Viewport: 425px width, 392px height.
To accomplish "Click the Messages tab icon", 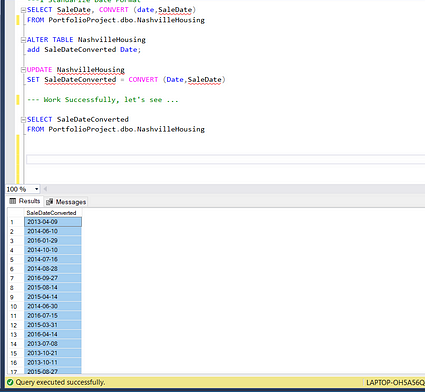I will pyautogui.click(x=49, y=202).
